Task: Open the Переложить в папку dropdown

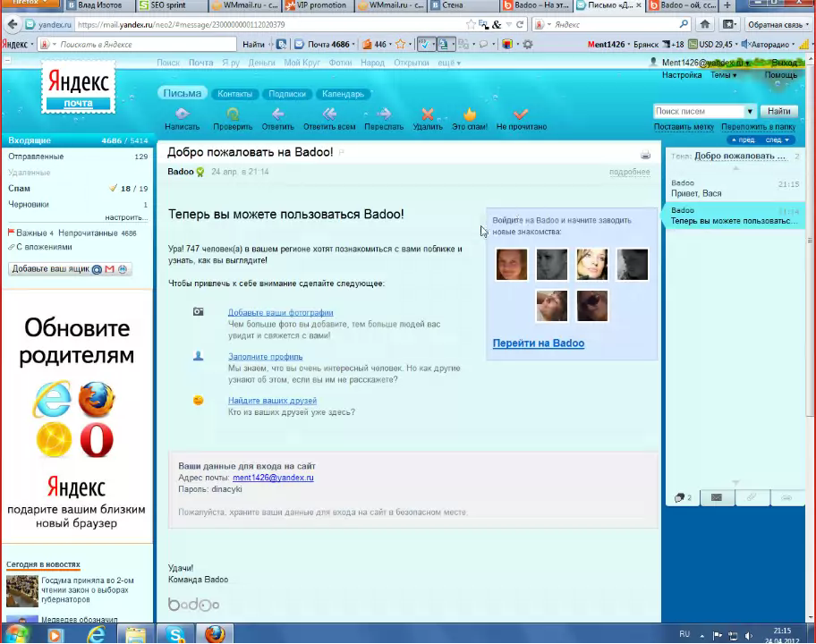Action: tap(758, 126)
